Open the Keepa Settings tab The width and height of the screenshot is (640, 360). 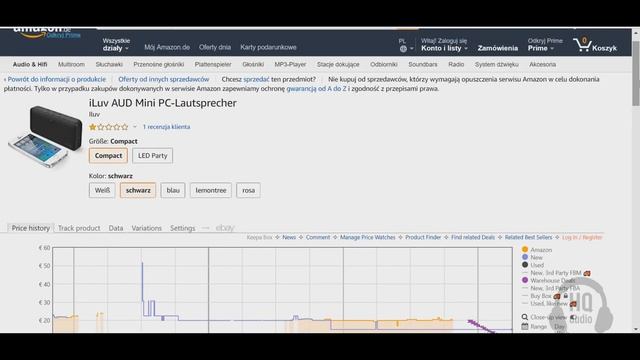pos(182,228)
